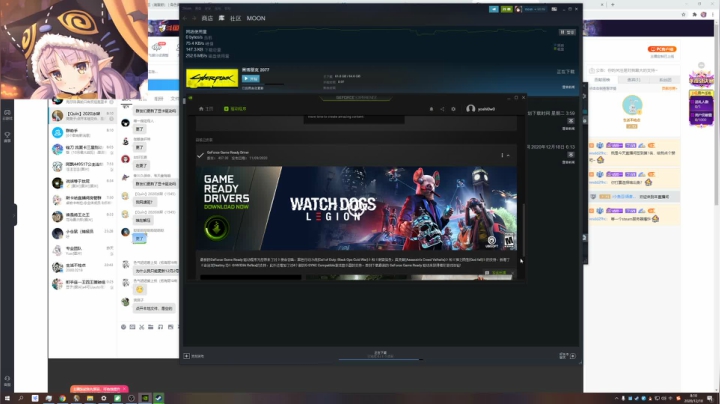The height and width of the screenshot is (404, 720).
Task: Click the streamer round avatar in browser panel
Action: tap(632, 105)
